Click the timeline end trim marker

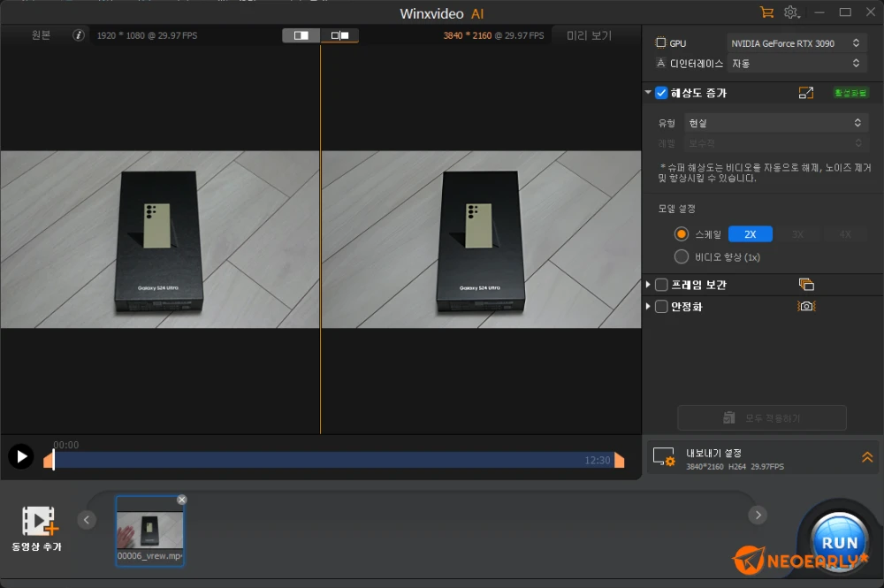tap(619, 460)
